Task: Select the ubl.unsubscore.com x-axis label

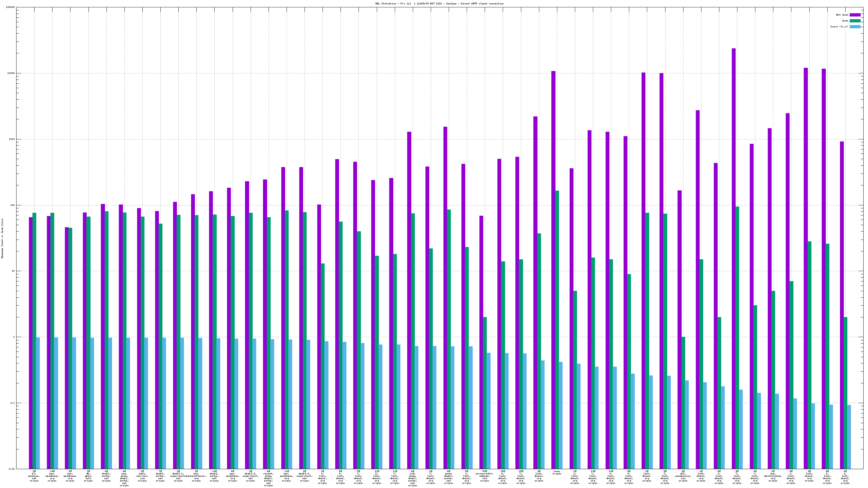Action: coord(683,476)
